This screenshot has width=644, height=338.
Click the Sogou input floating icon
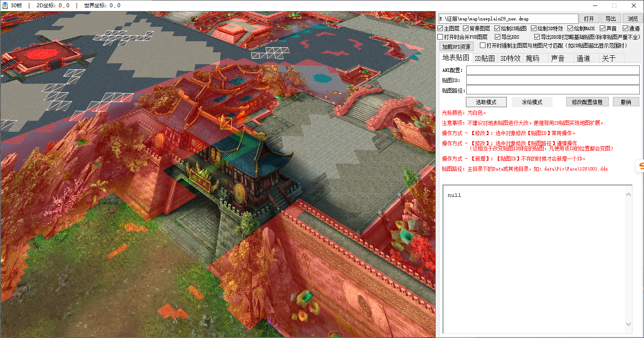640,166
